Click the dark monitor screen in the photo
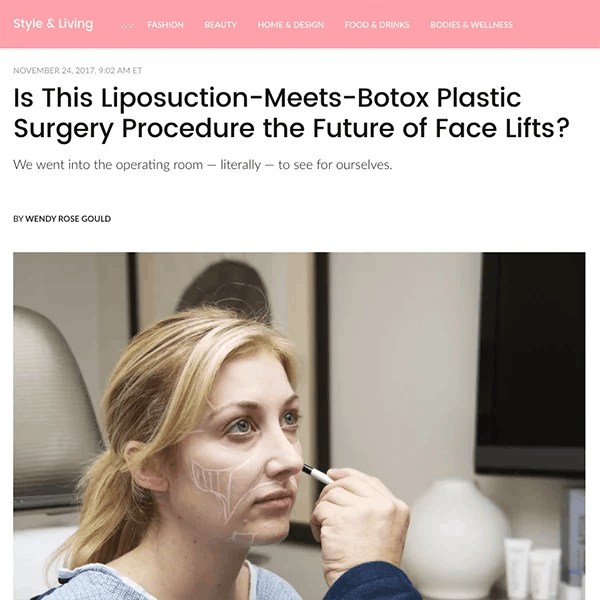The image size is (600, 600). (532, 364)
